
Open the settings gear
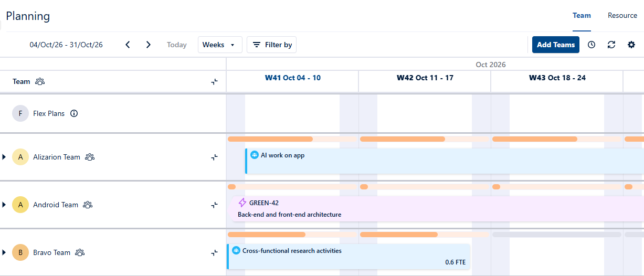[x=631, y=45]
